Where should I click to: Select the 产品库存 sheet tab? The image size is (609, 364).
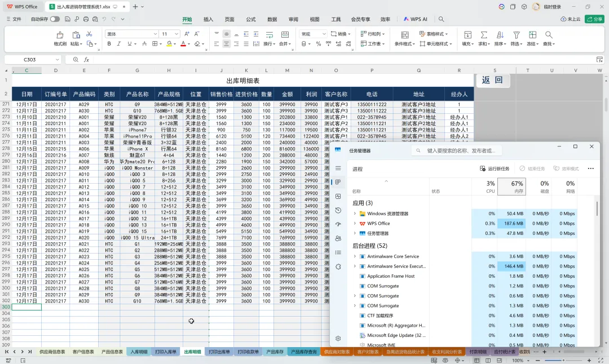point(275,352)
